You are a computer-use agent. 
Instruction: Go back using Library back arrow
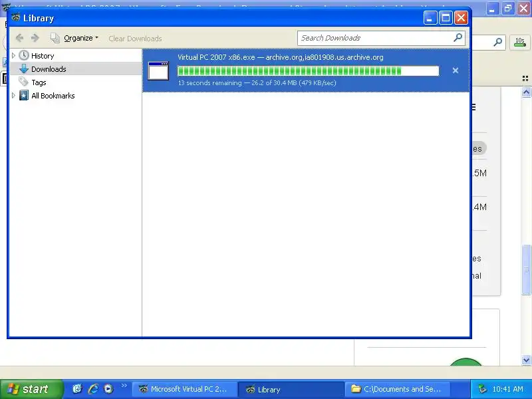coord(20,38)
